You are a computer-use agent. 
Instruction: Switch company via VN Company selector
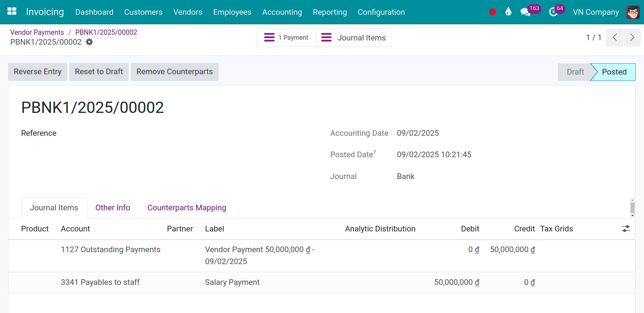pos(595,12)
